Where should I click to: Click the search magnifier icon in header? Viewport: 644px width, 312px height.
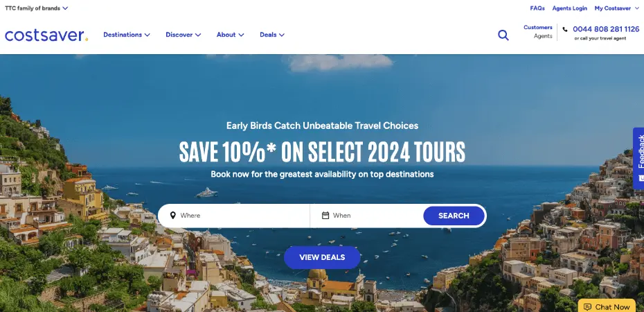503,35
